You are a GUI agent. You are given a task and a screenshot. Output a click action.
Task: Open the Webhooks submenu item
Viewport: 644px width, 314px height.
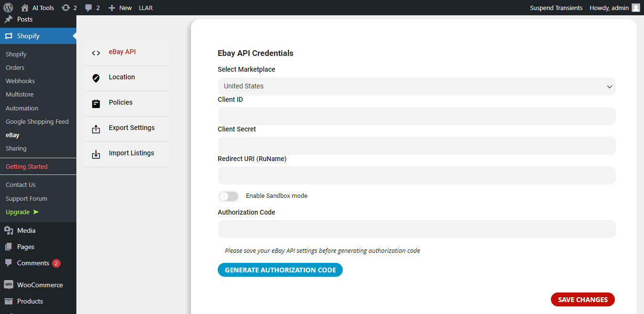(x=20, y=81)
